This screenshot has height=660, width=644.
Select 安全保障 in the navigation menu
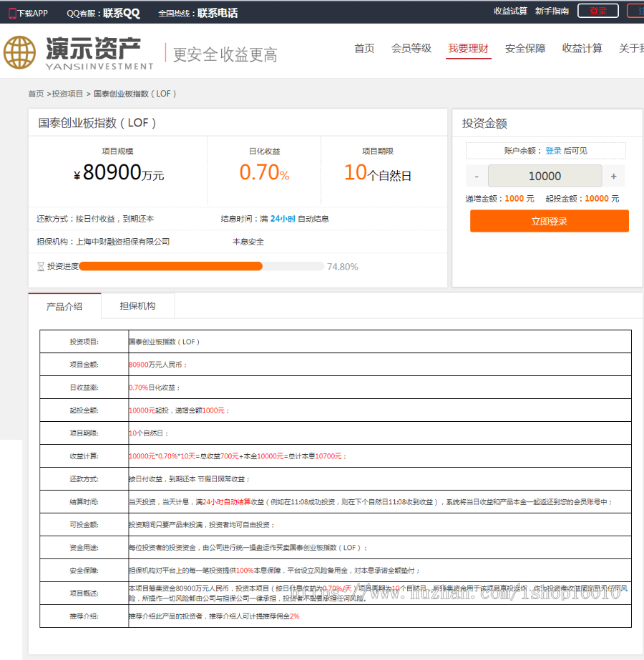point(525,49)
